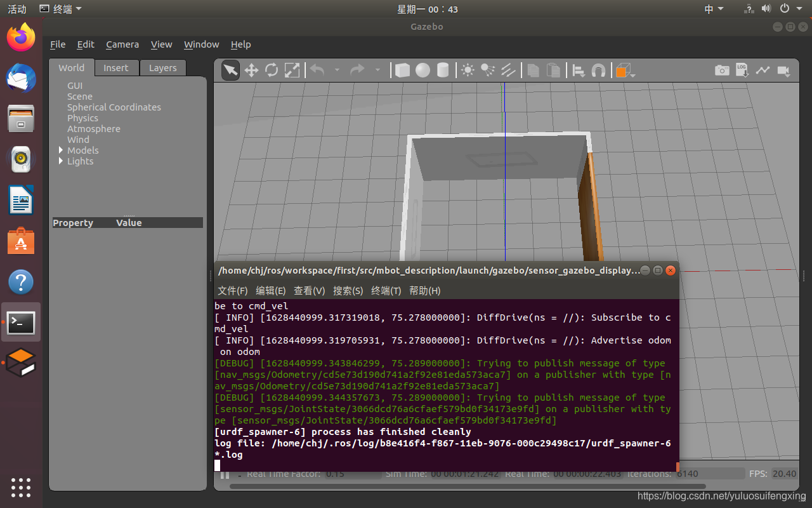
Task: Open the orange view angle cube dropdown
Action: point(625,70)
